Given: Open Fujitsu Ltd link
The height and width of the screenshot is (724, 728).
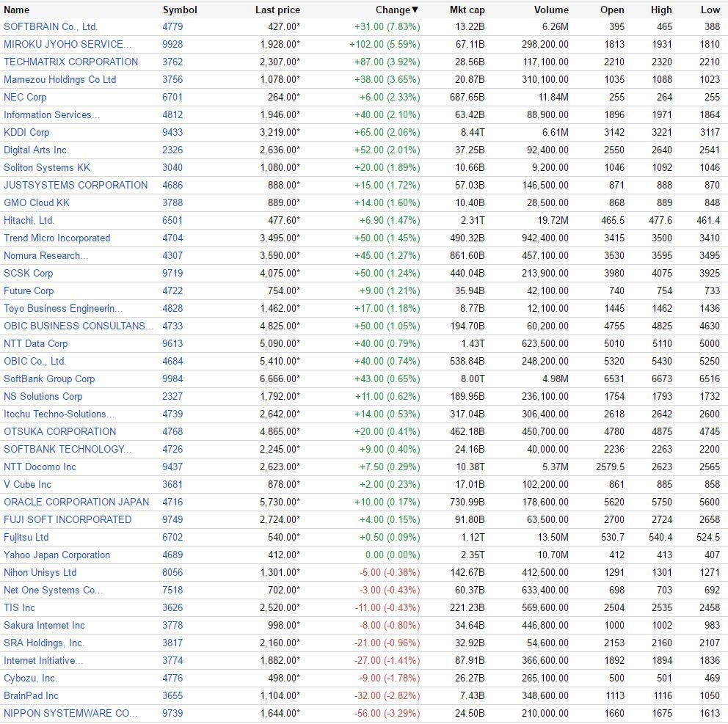Looking at the screenshot, I should (26, 538).
